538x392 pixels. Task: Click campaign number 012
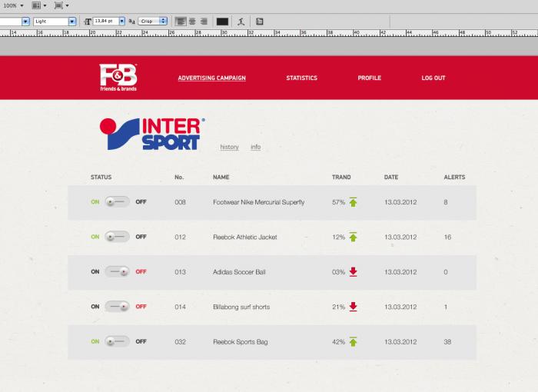tap(180, 238)
